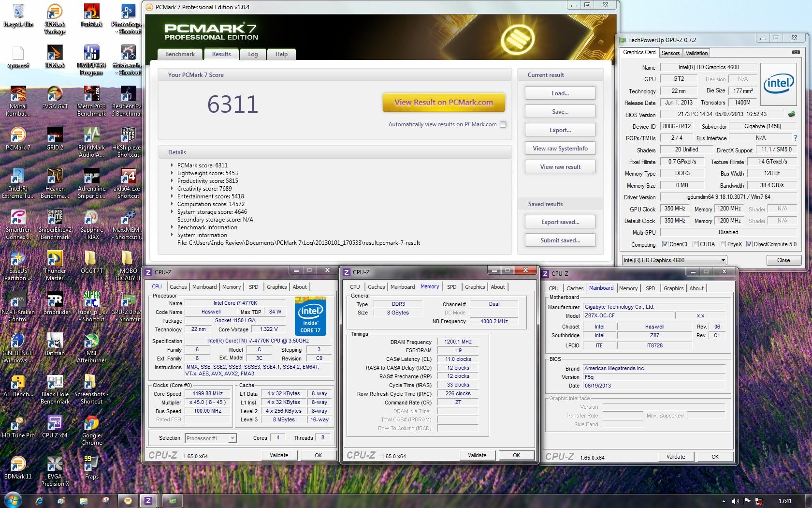Select the HWiNFO64 Program desktop icon
This screenshot has width=812, height=508.
coord(91,60)
